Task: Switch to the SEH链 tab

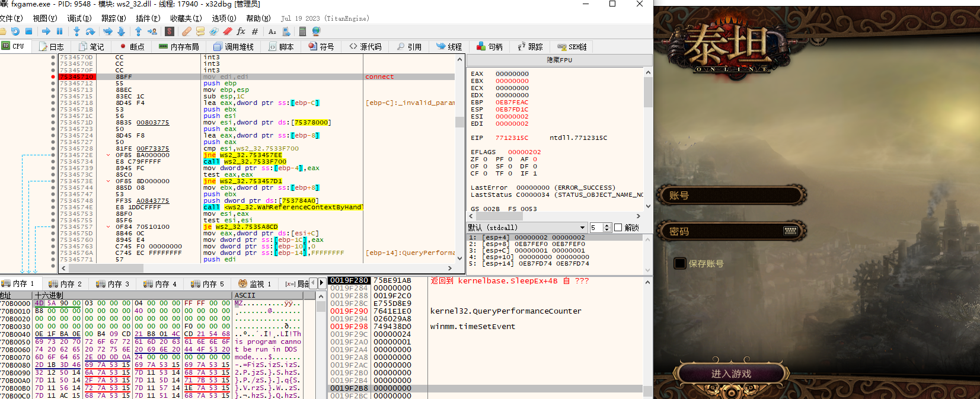Action: point(572,47)
